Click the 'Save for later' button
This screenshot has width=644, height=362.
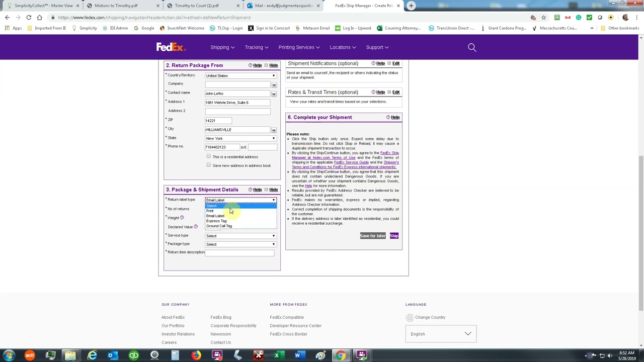coord(373,236)
